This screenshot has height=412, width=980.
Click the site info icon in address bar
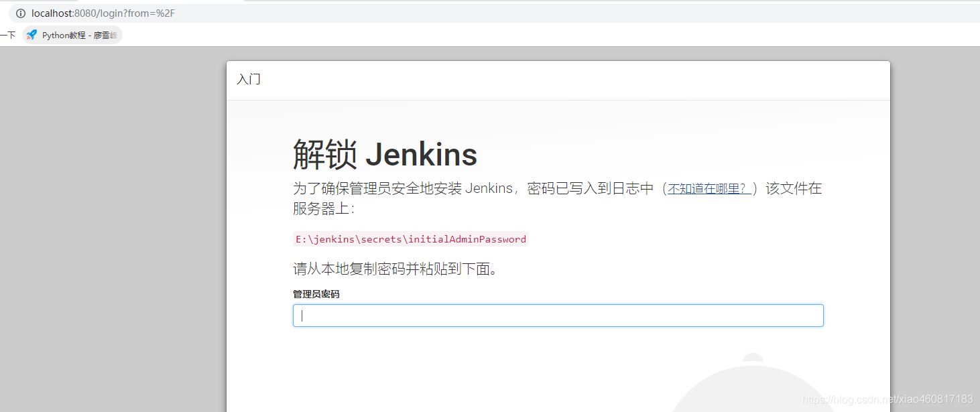point(21,13)
